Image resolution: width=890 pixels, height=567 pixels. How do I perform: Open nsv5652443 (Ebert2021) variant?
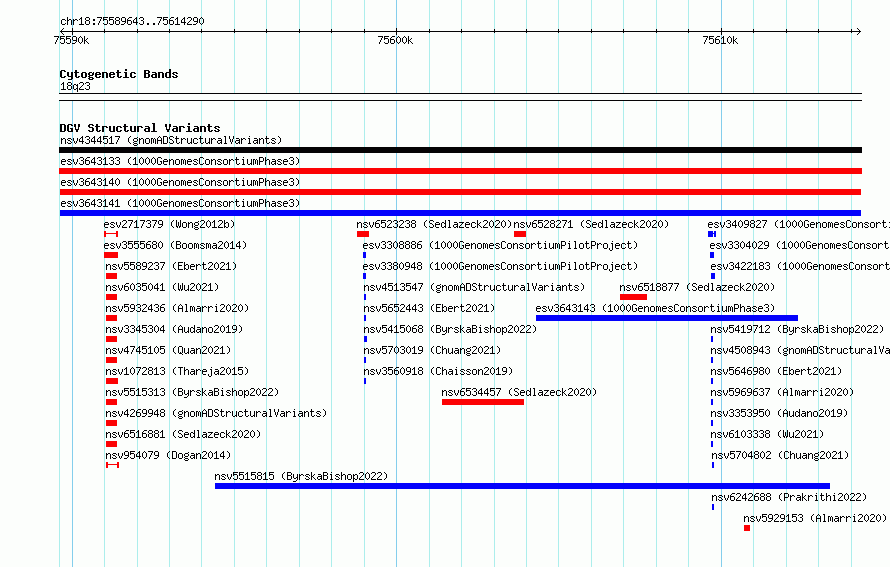pos(429,308)
